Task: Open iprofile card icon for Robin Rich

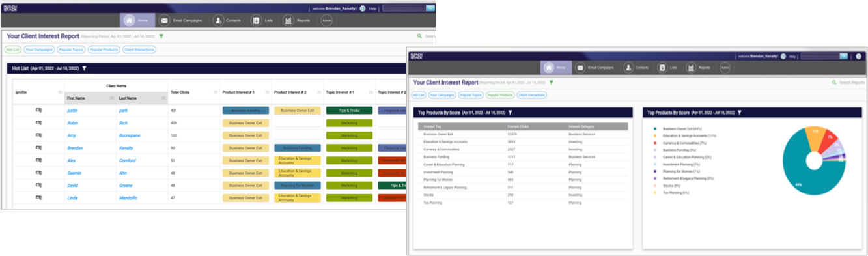Action: (38, 123)
